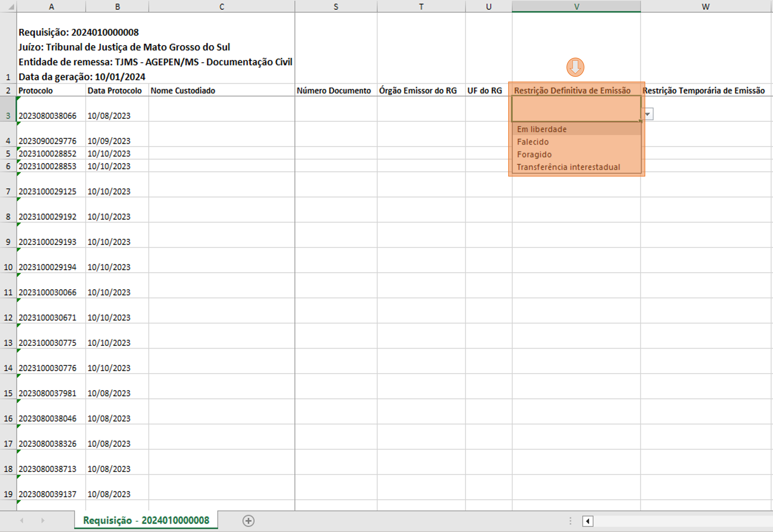This screenshot has width=773, height=532.
Task: Choose 'Foragido' from dropdown list
Action: tap(576, 154)
